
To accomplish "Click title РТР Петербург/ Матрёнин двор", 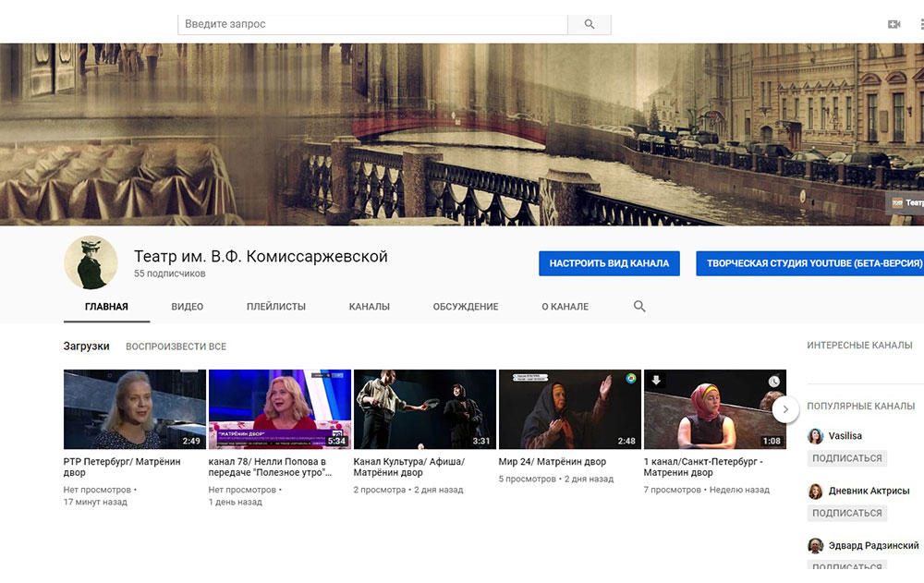I will 122,467.
